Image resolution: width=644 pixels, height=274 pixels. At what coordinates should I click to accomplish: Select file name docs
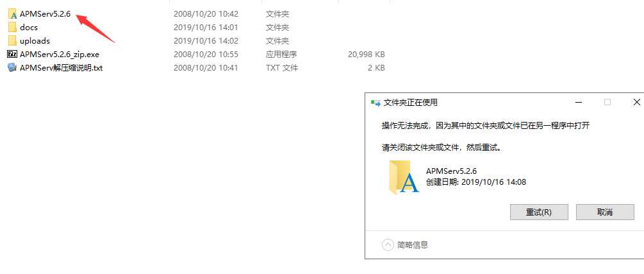[x=29, y=28]
